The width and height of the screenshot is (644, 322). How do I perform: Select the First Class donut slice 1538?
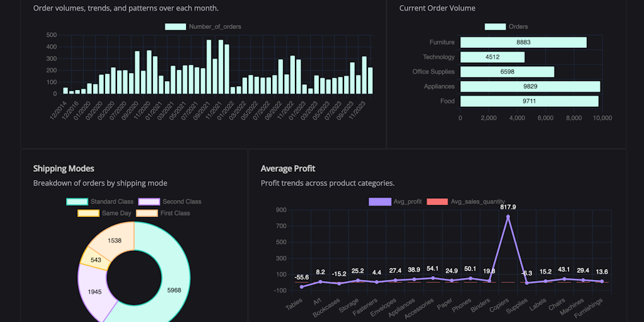(114, 240)
